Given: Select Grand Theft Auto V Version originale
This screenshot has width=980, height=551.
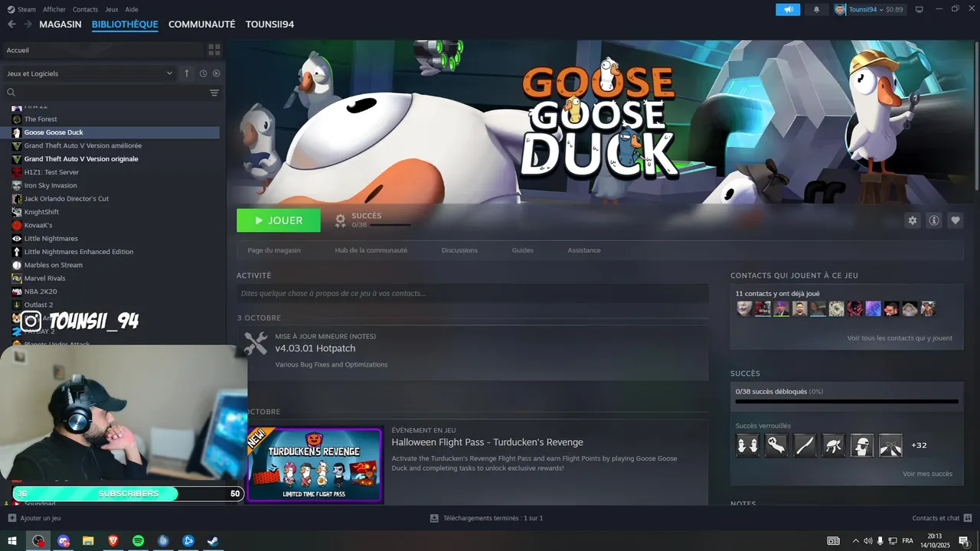Looking at the screenshot, I should [x=81, y=159].
